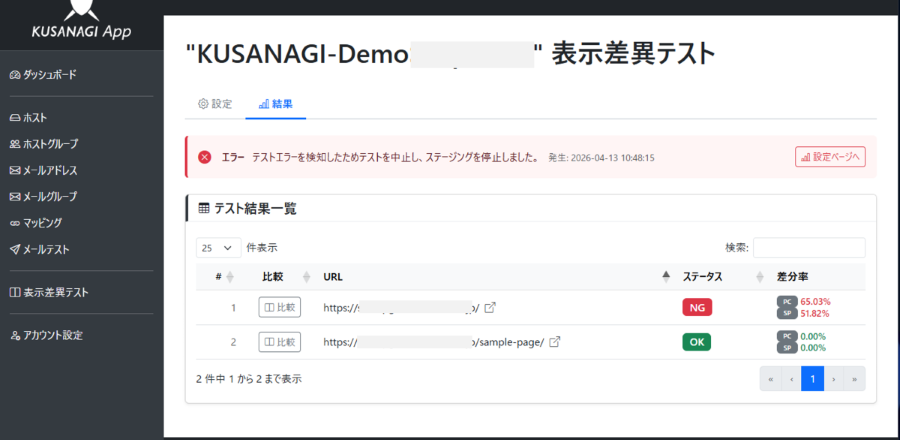900x440 pixels.
Task: Open メールテスト from sidebar
Action: [45, 249]
